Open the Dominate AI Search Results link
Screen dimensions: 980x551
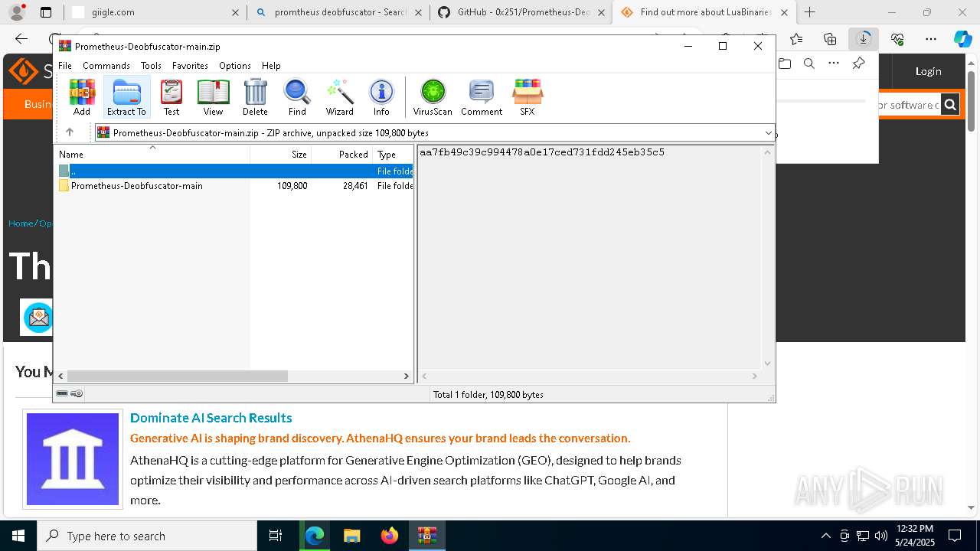click(211, 418)
